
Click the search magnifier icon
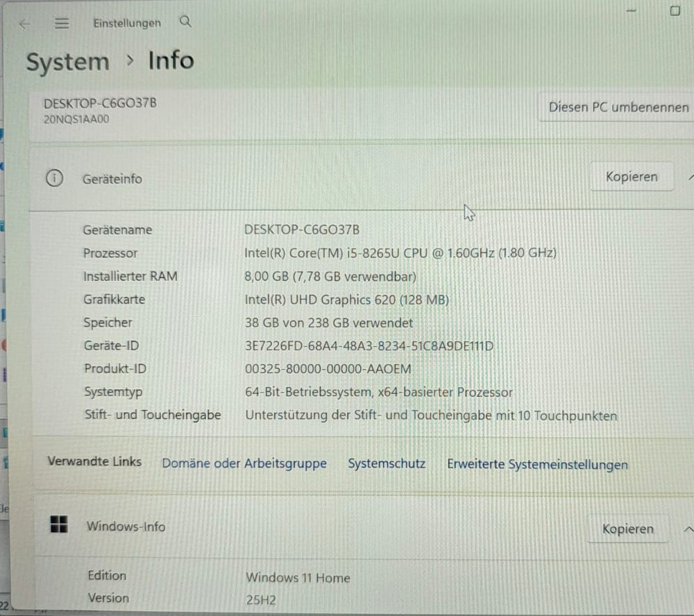click(185, 22)
